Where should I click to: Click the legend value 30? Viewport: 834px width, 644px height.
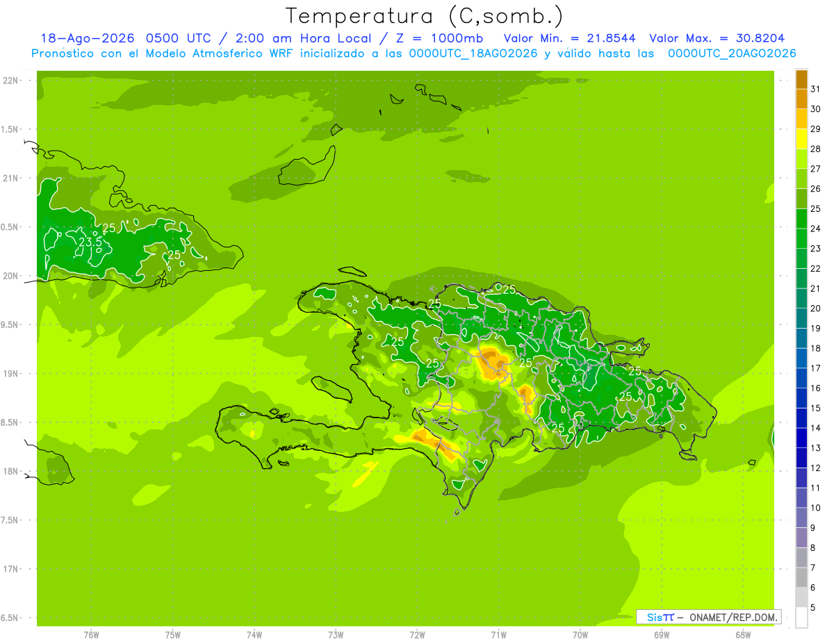[816, 109]
